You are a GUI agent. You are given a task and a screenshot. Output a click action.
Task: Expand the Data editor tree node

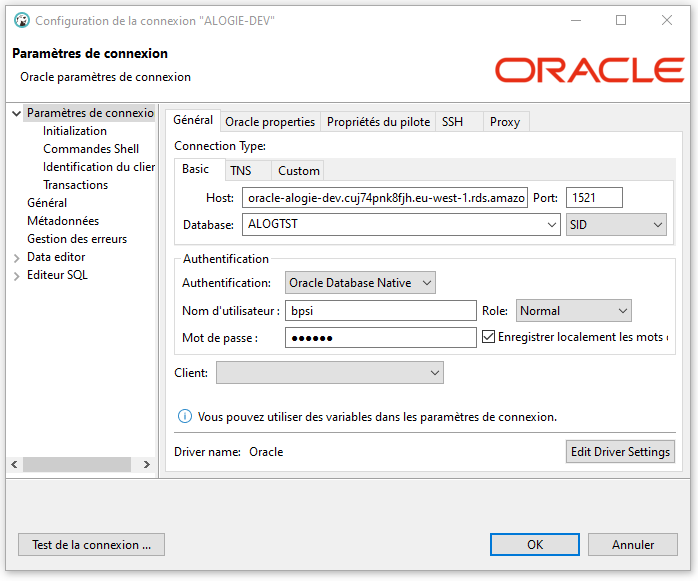(x=16, y=258)
